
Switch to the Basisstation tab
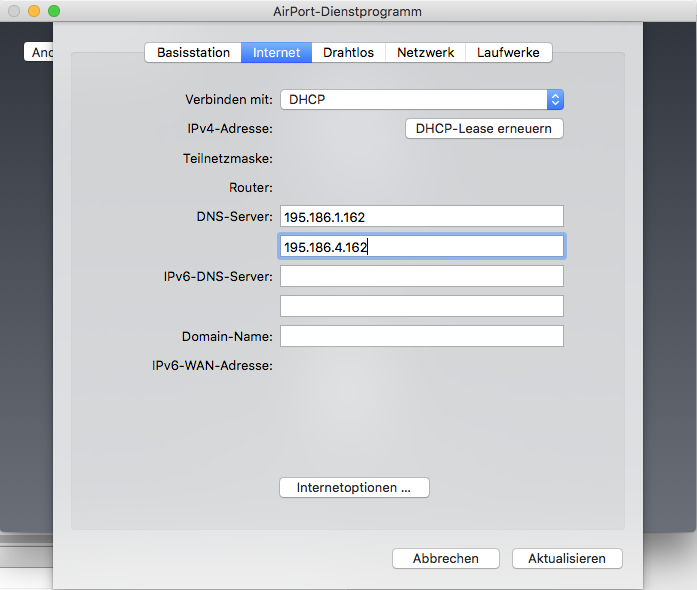pos(193,52)
